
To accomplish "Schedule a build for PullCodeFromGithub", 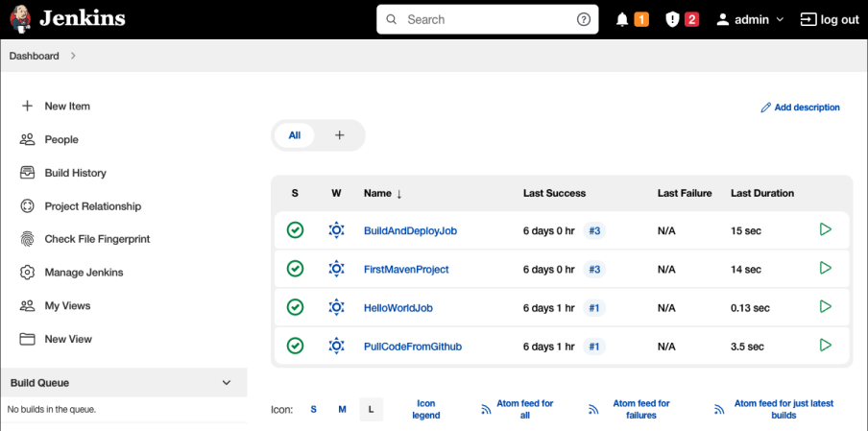I will 826,346.
